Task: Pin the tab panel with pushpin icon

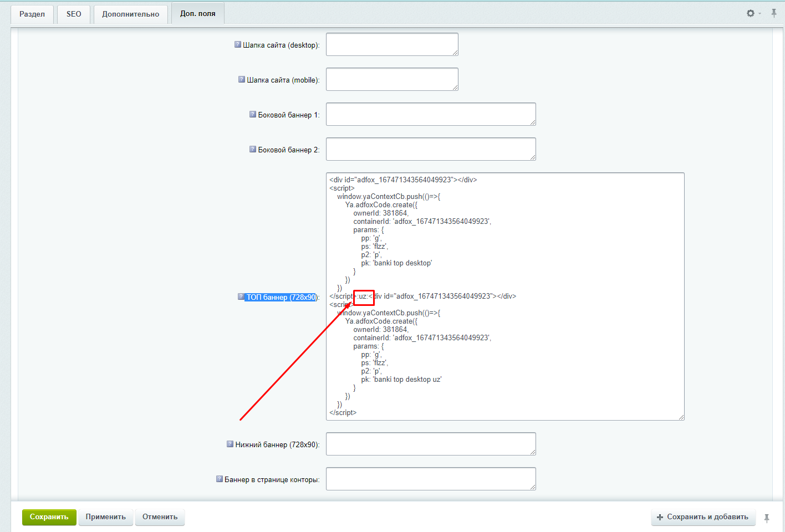Action: [774, 13]
